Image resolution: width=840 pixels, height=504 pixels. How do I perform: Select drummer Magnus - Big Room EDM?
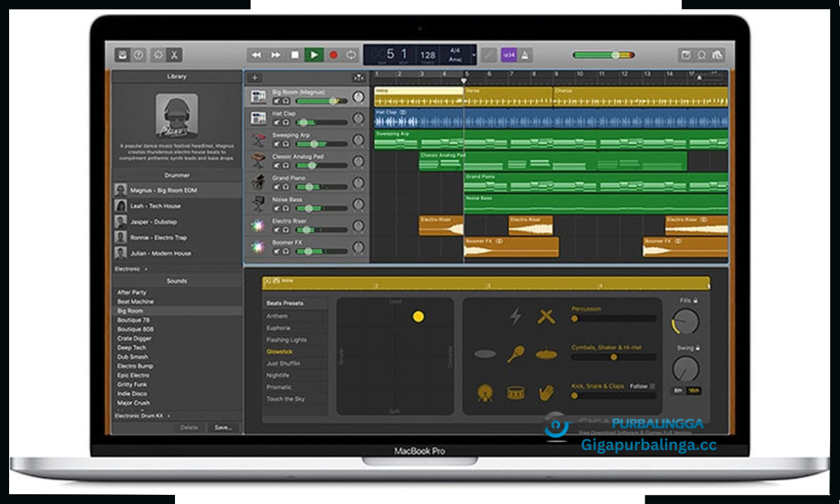176,190
